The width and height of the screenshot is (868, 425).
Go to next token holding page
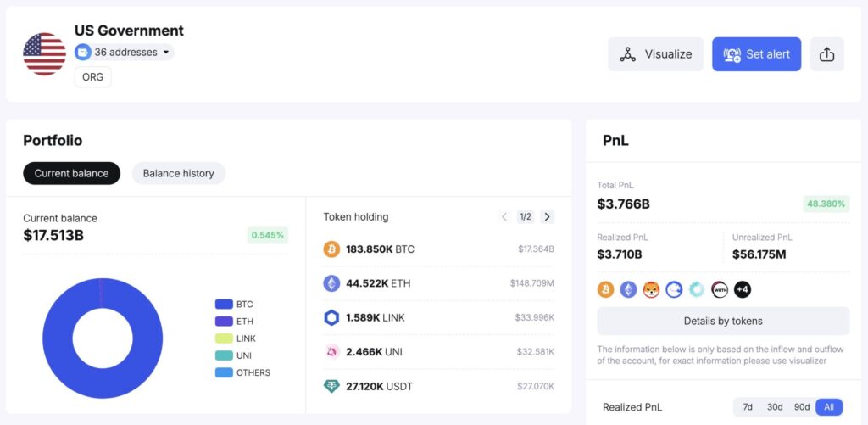point(547,217)
